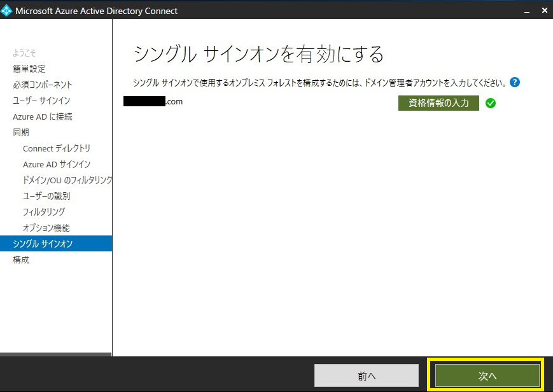Select ユーザーの識別 sub-step
This screenshot has height=392, width=553.
46,196
